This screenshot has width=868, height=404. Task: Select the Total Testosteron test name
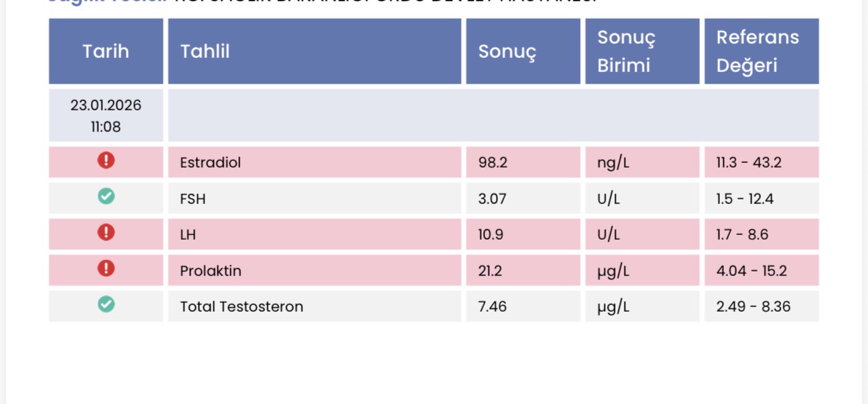click(242, 307)
